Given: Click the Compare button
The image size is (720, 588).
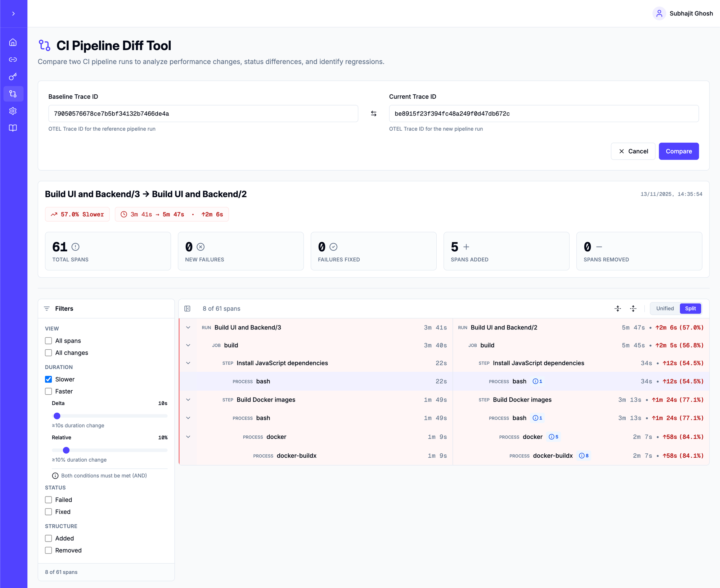Looking at the screenshot, I should point(679,151).
